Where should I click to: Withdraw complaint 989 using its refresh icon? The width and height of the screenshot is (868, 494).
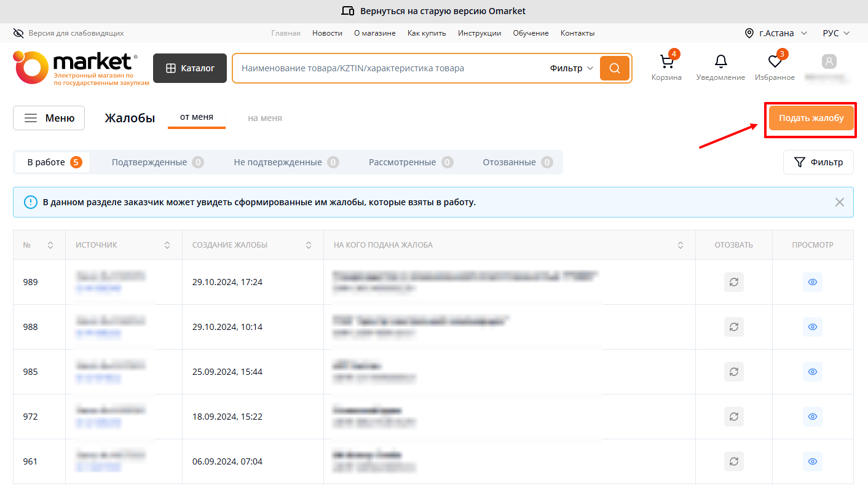pos(733,282)
